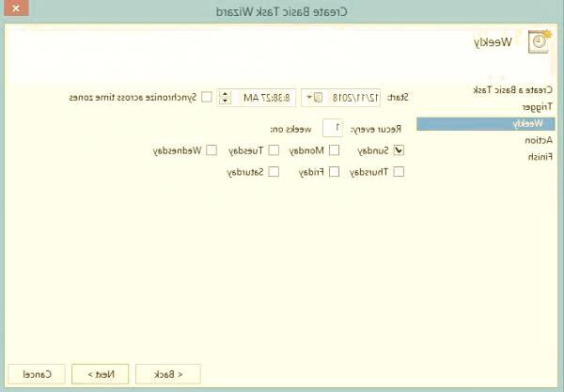Select the Action step in sidebar
Image resolution: width=564 pixels, height=392 pixels.
pyautogui.click(x=539, y=140)
